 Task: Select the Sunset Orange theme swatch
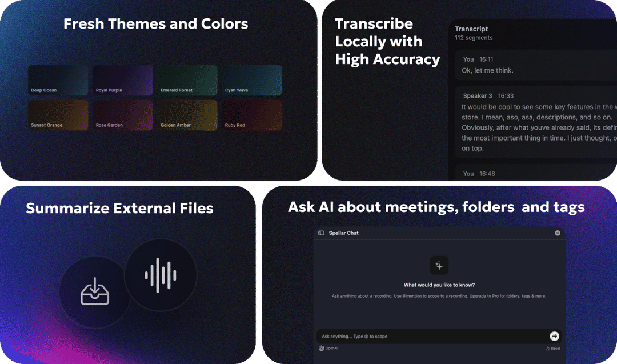point(58,115)
